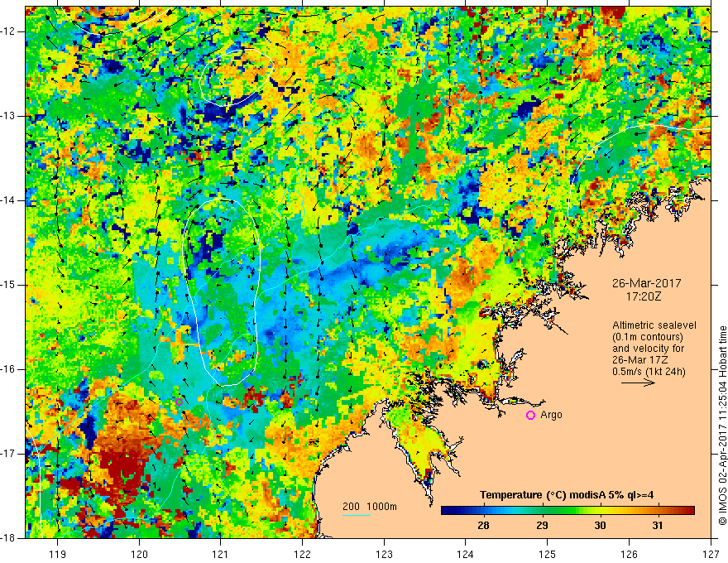Click the '122' longitude axis label
This screenshot has width=728, height=563.
point(302,554)
